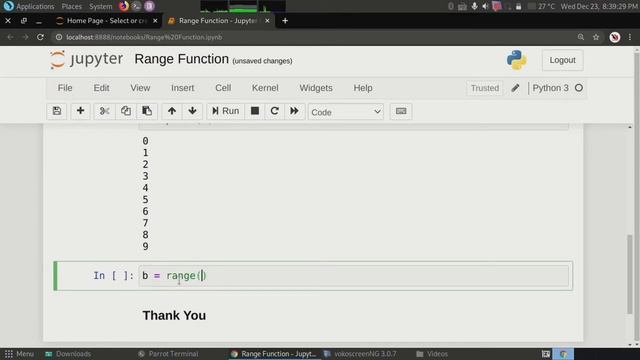This screenshot has width=640, height=360.
Task: Click into the b = range( code cell
Action: pyautogui.click(x=353, y=276)
